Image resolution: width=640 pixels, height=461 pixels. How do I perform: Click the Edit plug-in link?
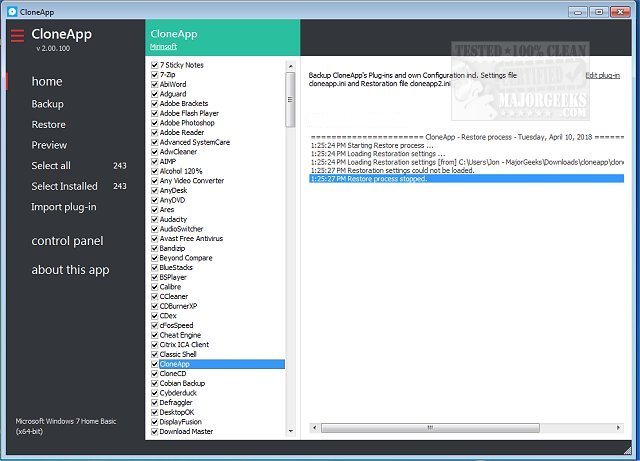tap(602, 75)
